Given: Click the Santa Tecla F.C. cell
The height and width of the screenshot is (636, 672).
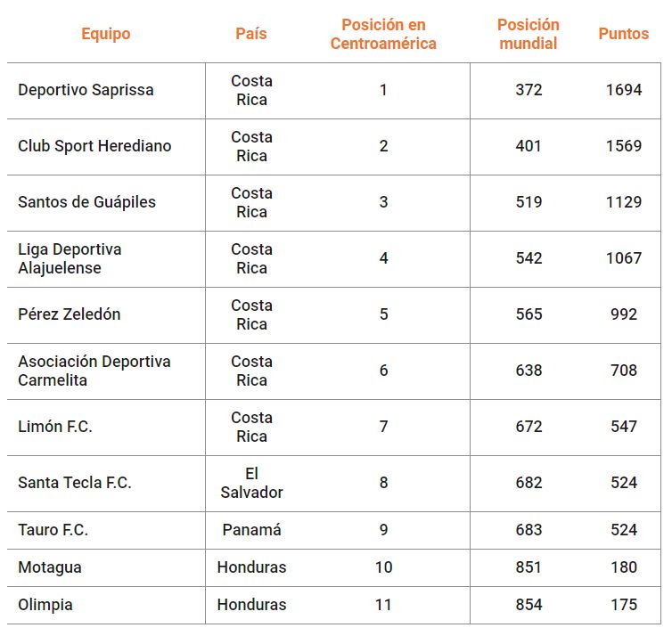Looking at the screenshot, I should coord(75,483).
